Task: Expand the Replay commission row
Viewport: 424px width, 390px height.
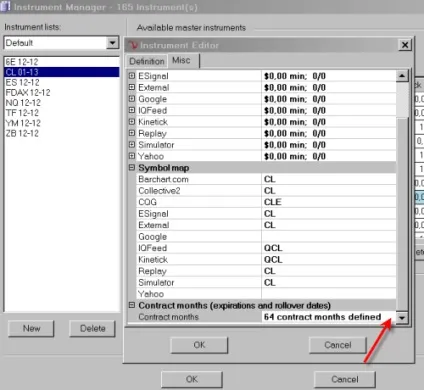Action: [x=132, y=133]
